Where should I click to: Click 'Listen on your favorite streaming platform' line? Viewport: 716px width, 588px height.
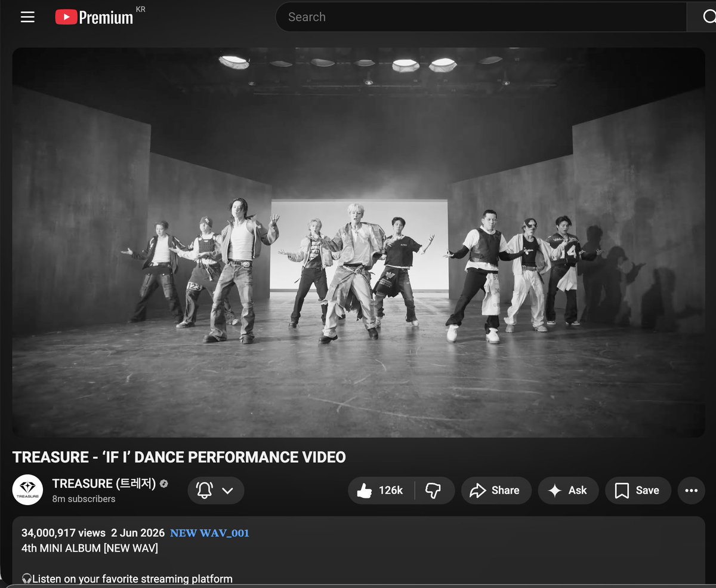tap(127, 578)
